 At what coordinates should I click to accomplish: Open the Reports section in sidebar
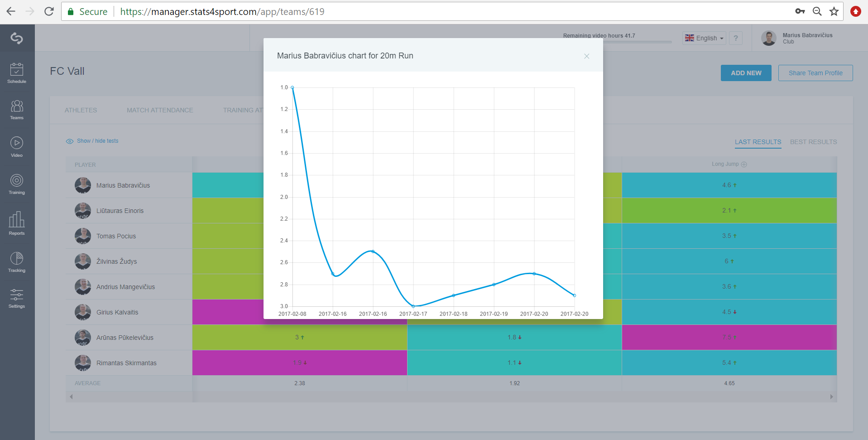(x=17, y=223)
